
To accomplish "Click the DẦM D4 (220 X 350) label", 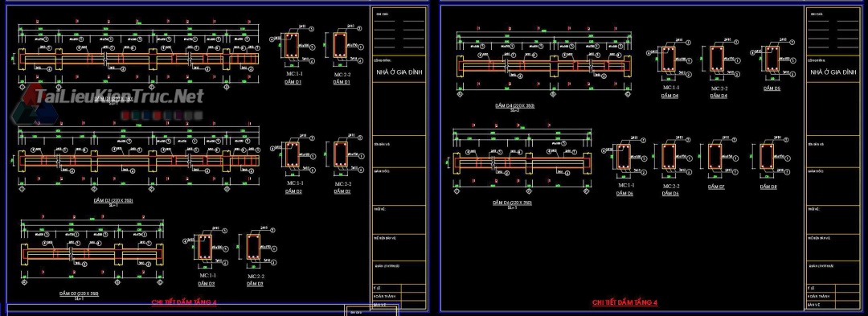I will [514, 105].
